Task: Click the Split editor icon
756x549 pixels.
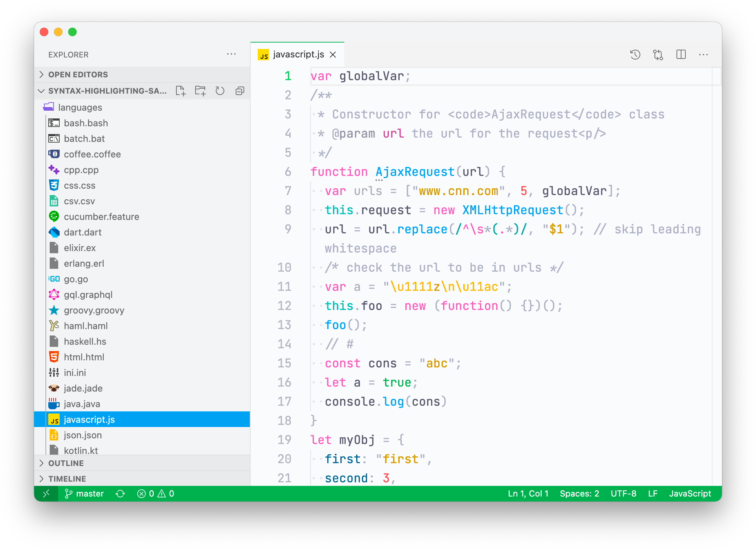Action: (681, 55)
